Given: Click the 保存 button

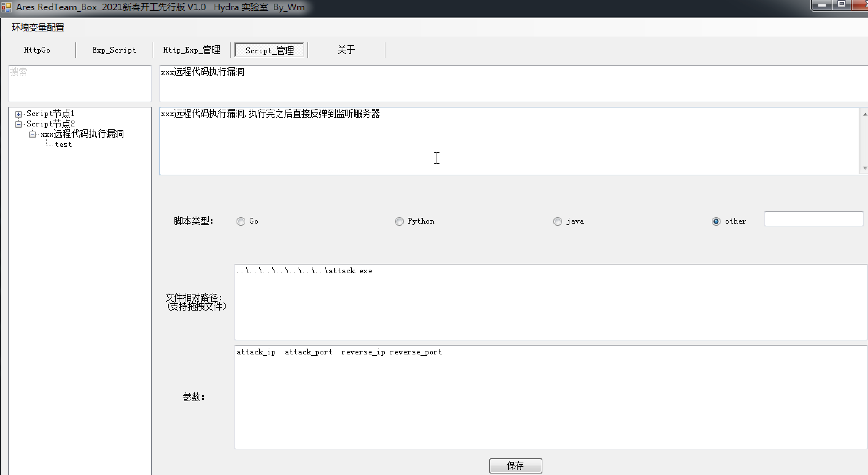Looking at the screenshot, I should (x=515, y=465).
